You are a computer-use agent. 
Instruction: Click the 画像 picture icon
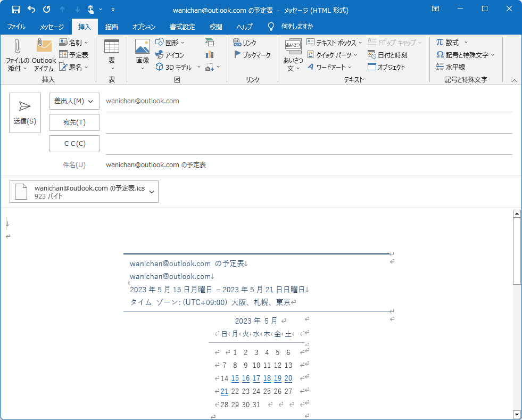click(143, 46)
